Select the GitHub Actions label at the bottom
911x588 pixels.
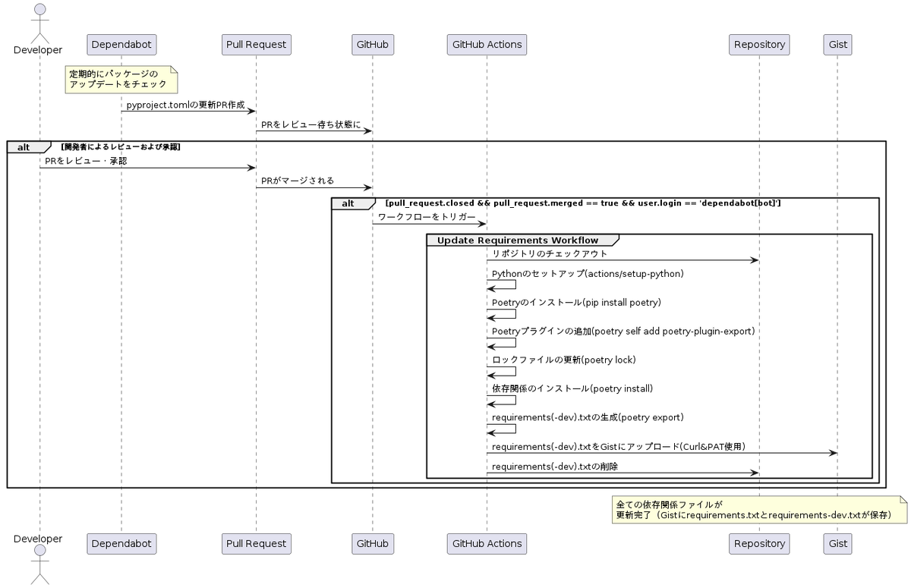coord(487,543)
